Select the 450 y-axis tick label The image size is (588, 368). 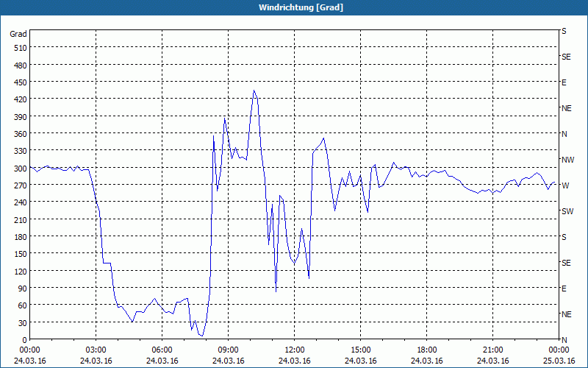point(18,82)
